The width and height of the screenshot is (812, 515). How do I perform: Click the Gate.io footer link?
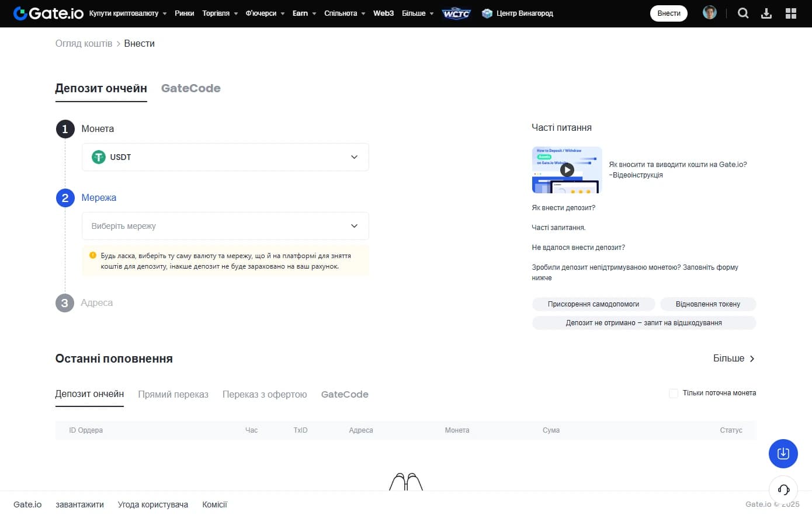(x=27, y=504)
